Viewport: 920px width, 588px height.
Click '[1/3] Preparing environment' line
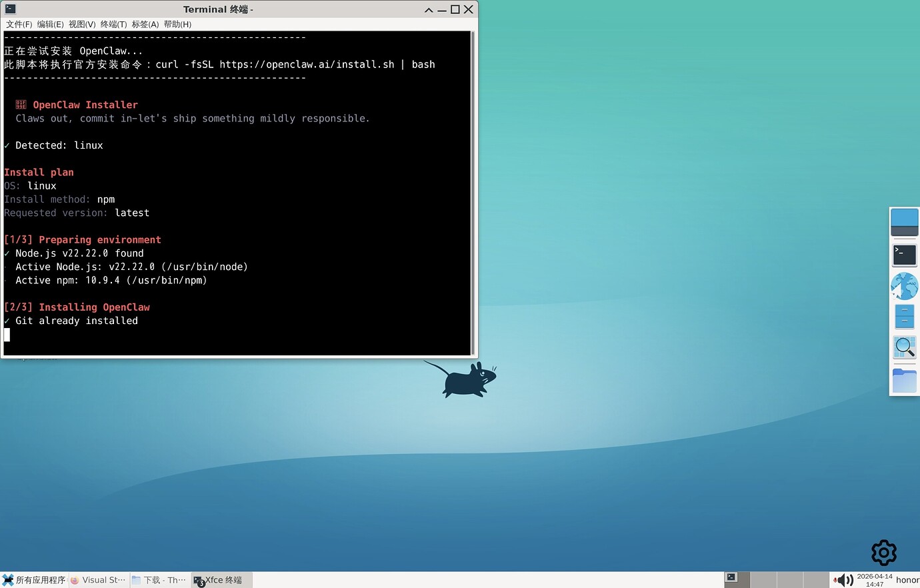(83, 240)
